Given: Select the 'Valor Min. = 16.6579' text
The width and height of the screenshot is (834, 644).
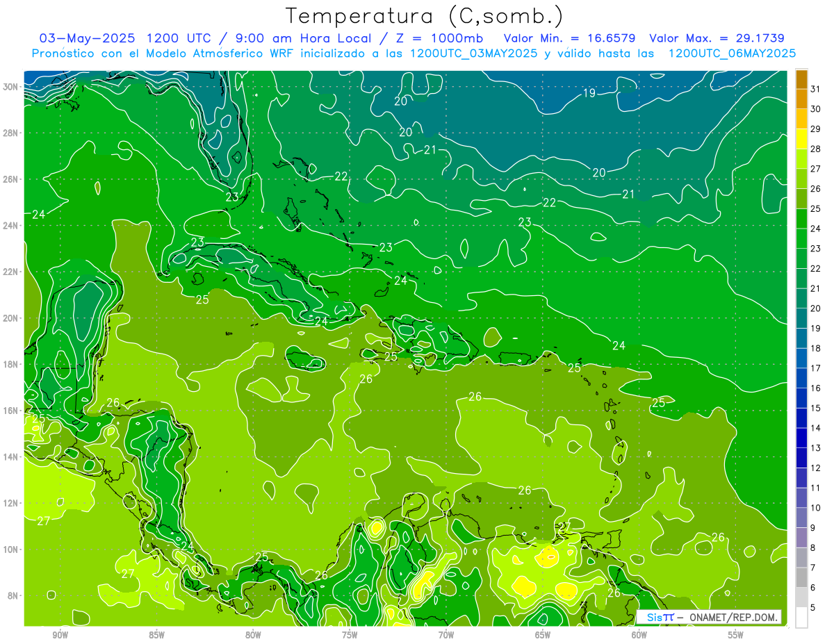Looking at the screenshot, I should pyautogui.click(x=571, y=38).
